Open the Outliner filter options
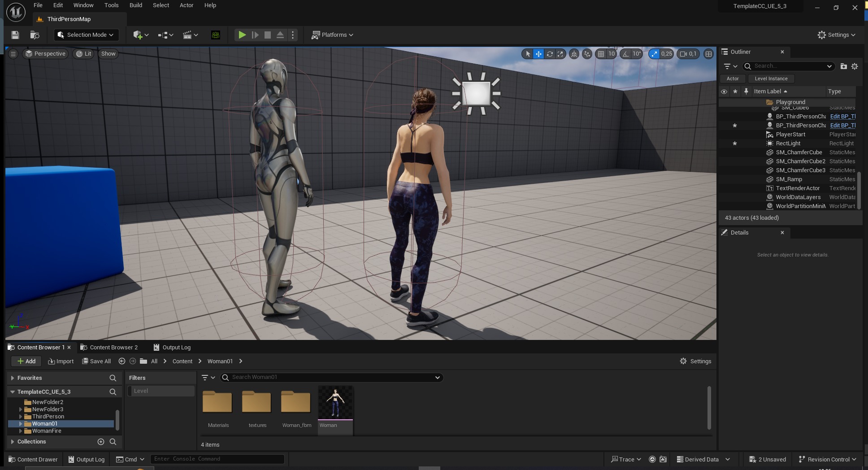Viewport: 868px width, 470px height. 731,66
